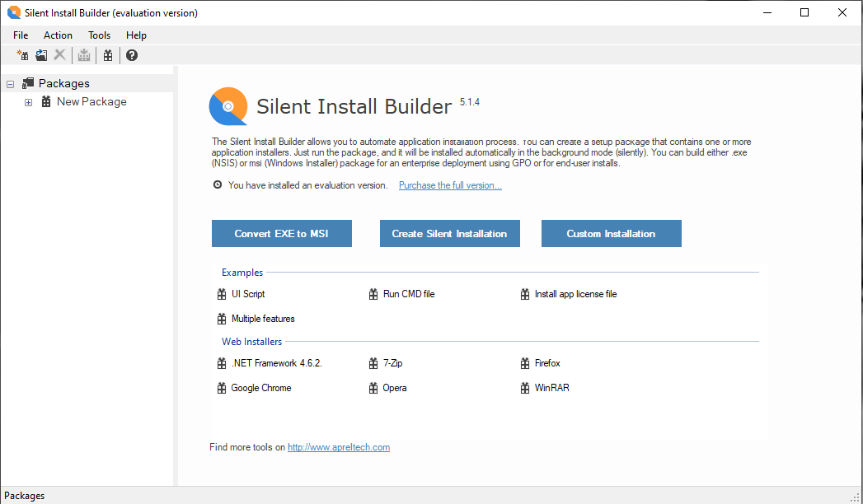Open help via the question mark toolbar icon
863x504 pixels.
pos(132,55)
